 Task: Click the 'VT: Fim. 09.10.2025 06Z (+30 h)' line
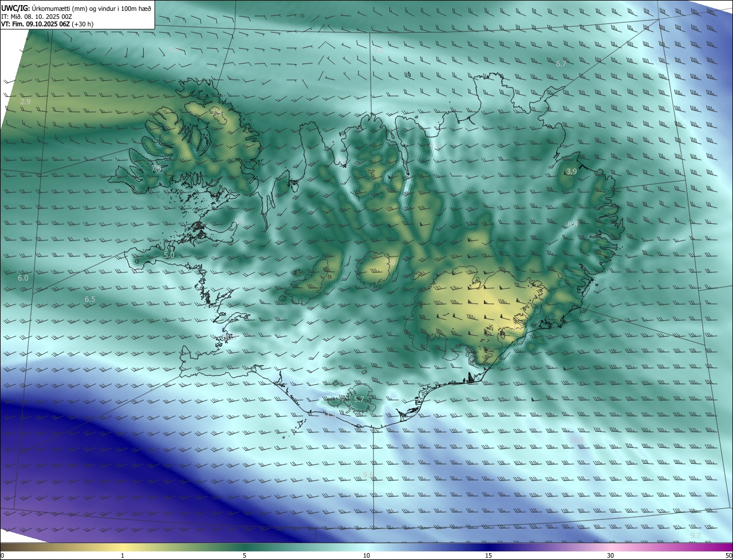[46, 25]
